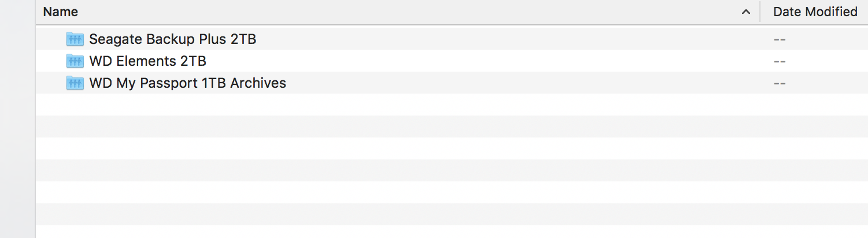
Task: Click the sort direction chevron in Name header
Action: coord(746,12)
